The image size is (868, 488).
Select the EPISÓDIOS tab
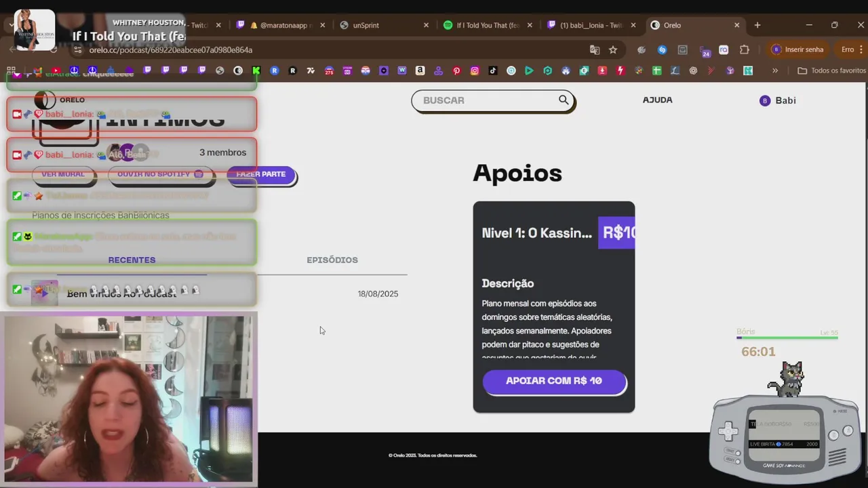(332, 260)
